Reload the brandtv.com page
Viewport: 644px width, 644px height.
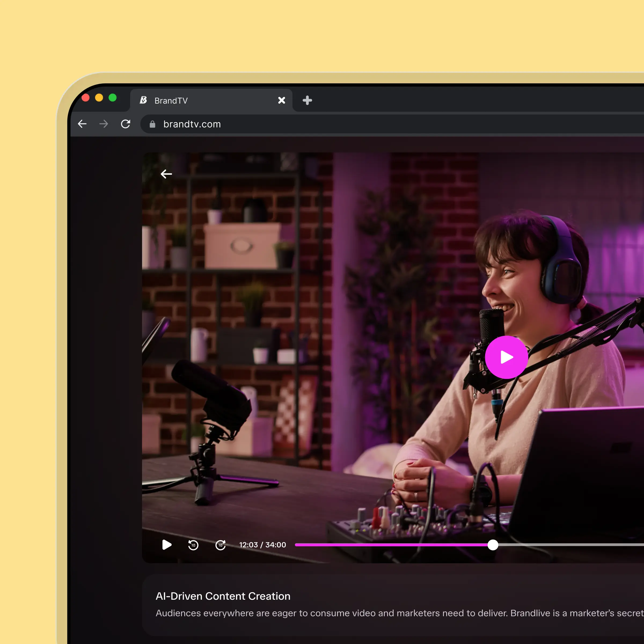pyautogui.click(x=126, y=124)
